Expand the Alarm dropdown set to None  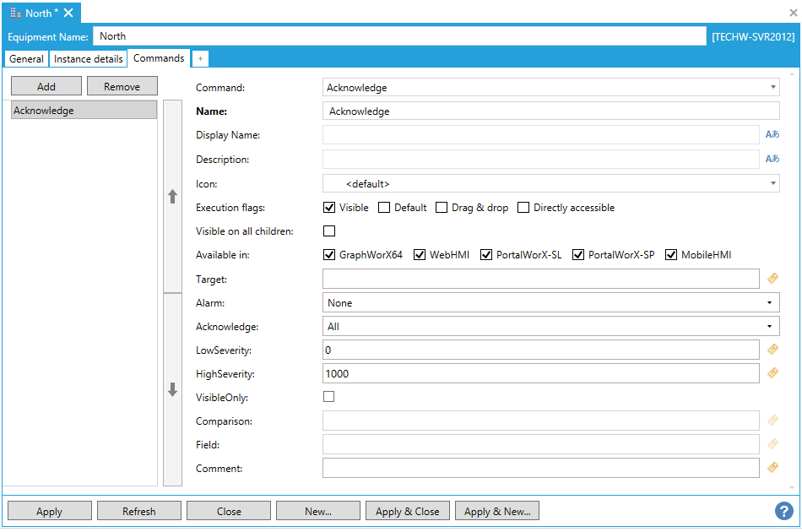click(550, 302)
